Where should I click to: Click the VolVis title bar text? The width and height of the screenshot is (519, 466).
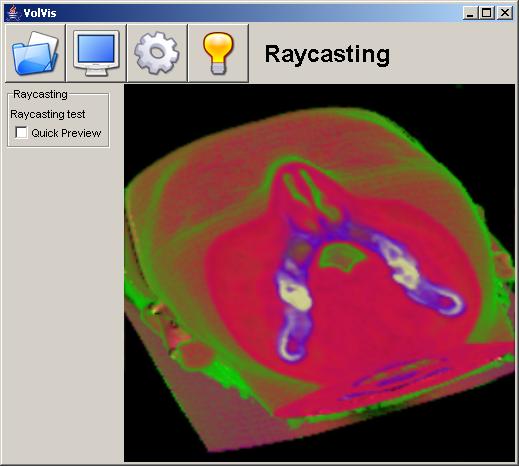click(40, 13)
